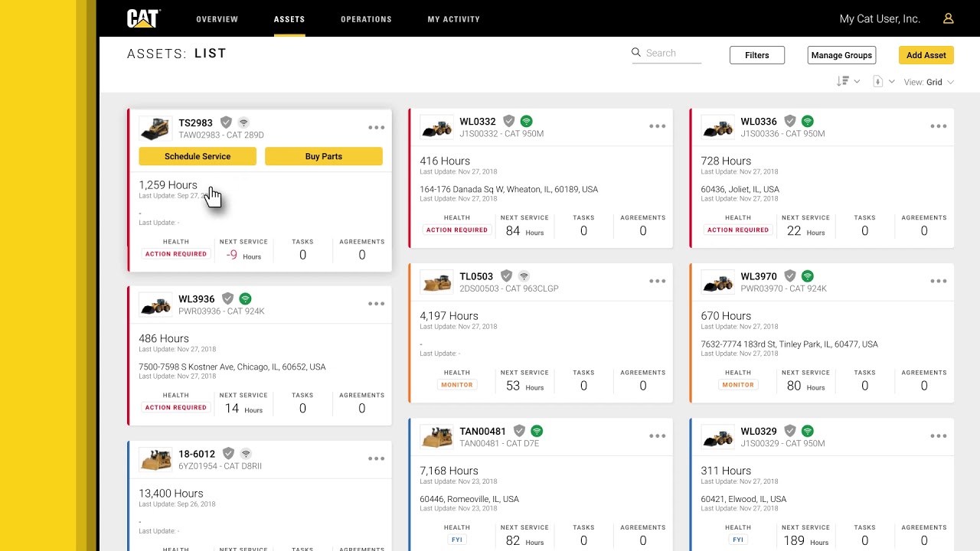This screenshot has height=551, width=980.
Task: Click the '7632-7774 183rd St, Tinley Park' address
Action: pyautogui.click(x=789, y=344)
